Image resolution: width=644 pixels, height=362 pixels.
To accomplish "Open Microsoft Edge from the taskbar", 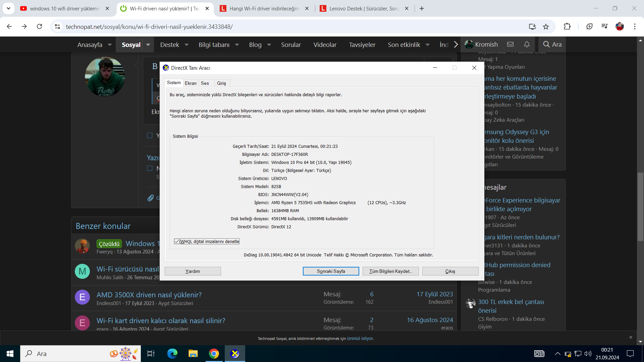I will (172, 354).
